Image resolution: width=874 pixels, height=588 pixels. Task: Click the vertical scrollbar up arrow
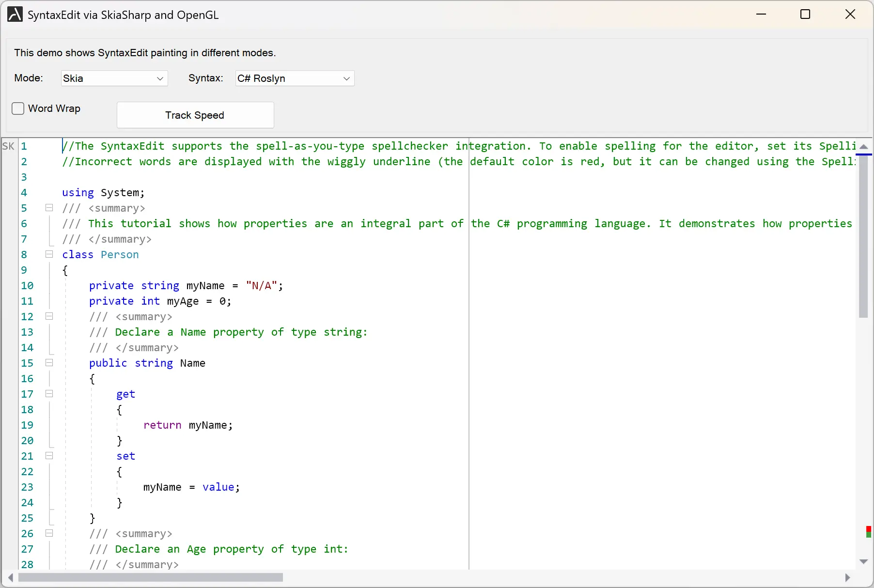864,146
